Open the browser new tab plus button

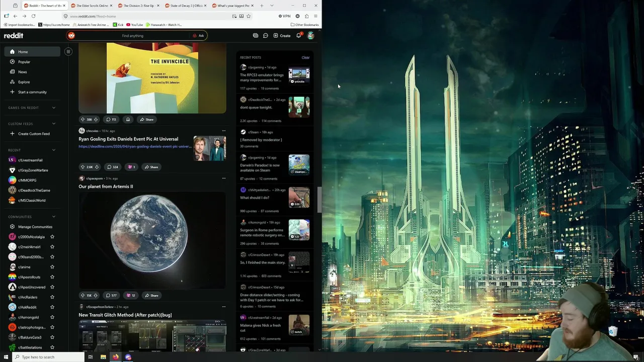coord(262,6)
